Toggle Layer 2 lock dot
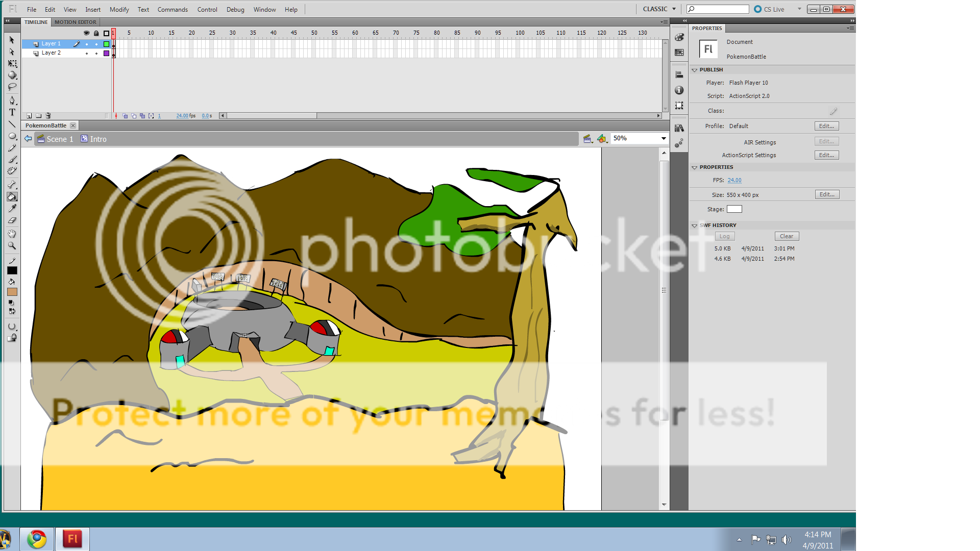The width and height of the screenshot is (980, 551). pyautogui.click(x=96, y=53)
